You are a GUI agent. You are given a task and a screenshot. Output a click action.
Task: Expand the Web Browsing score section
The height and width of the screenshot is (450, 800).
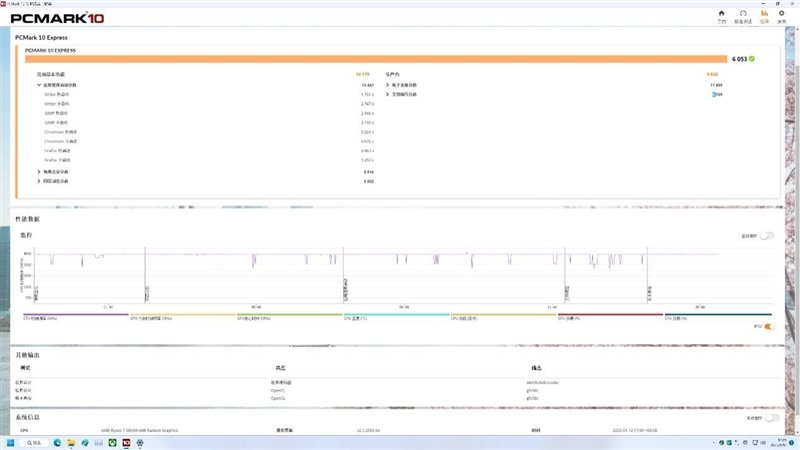click(x=39, y=181)
